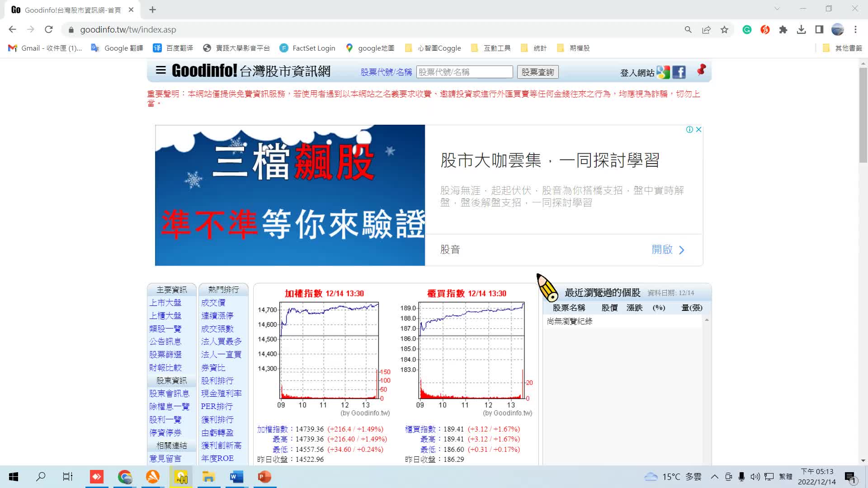
Task: Log in with the Google icon
Action: point(663,72)
